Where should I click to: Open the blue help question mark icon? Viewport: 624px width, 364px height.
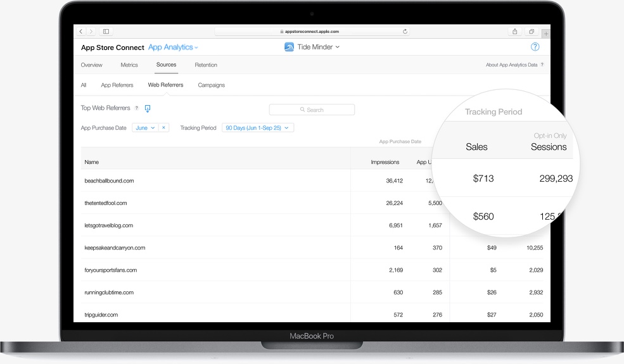[x=535, y=47]
